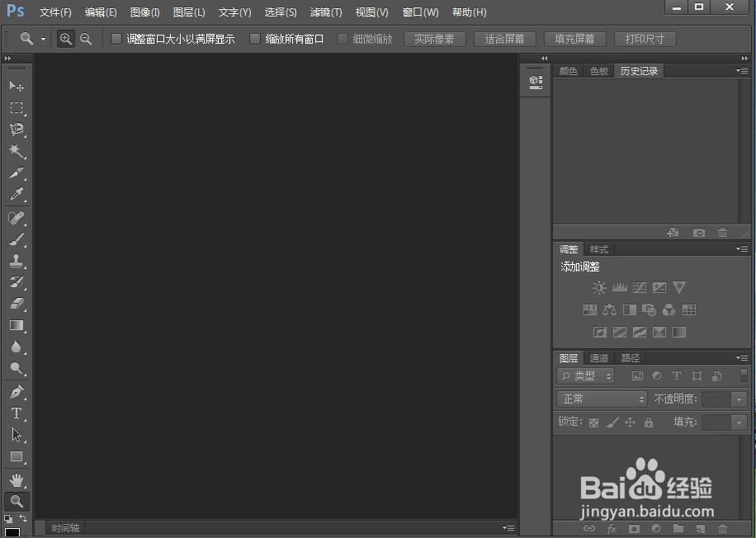Add a Black & White adjustment

pyautogui.click(x=629, y=309)
